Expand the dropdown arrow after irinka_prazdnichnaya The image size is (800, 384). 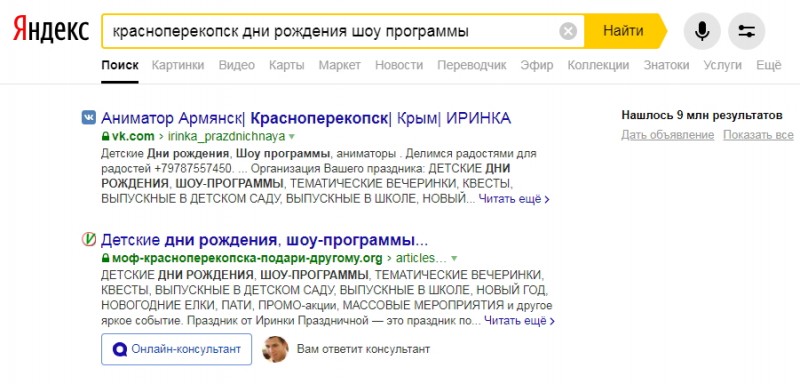[292, 137]
